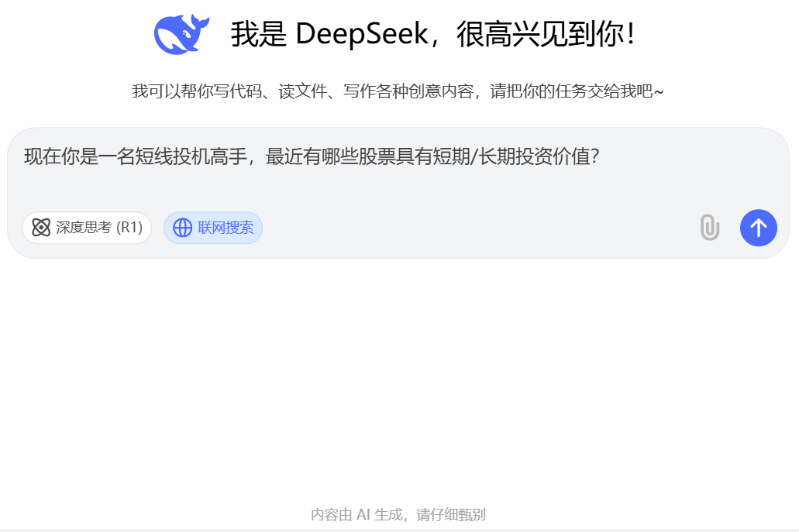The image size is (799, 532).
Task: Click 请仔细甄别 in the footer
Action: (451, 515)
